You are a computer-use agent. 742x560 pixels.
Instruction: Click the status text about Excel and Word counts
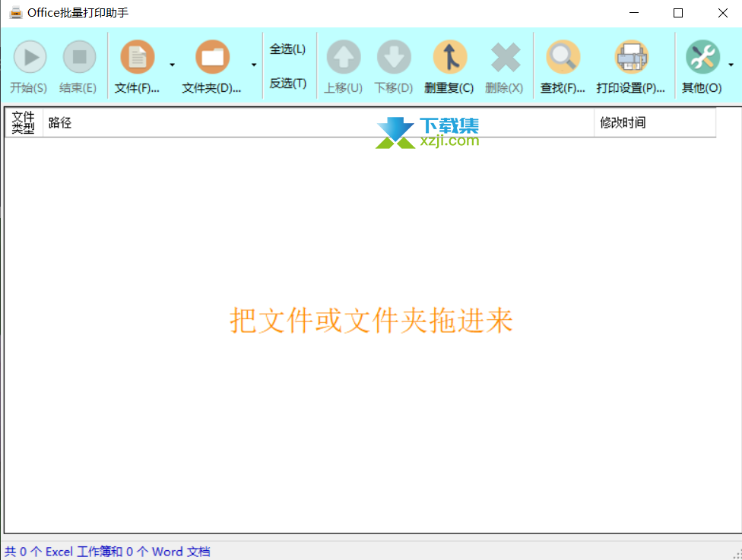tap(107, 552)
